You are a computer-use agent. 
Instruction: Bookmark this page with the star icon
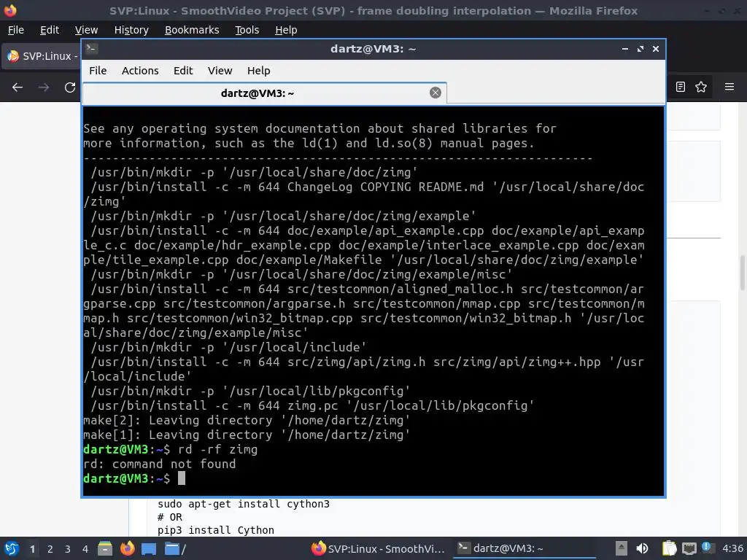701,87
